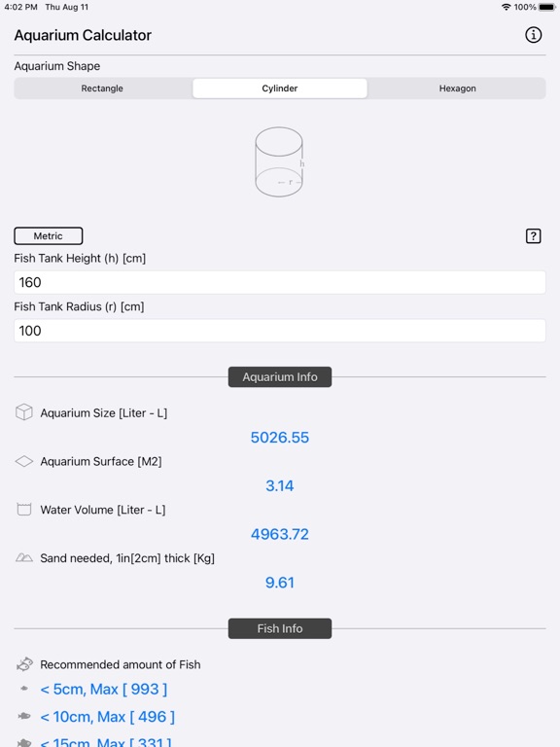Viewport: 560px width, 747px height.
Task: Tap the tank icon beside Water Volume
Action: coord(23,510)
